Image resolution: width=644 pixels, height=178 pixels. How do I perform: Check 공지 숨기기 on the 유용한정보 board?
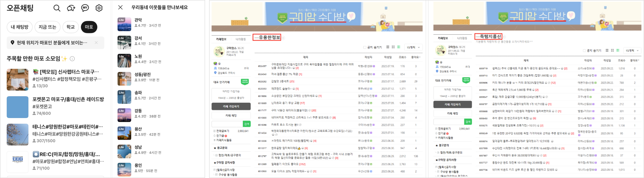tap(364, 47)
